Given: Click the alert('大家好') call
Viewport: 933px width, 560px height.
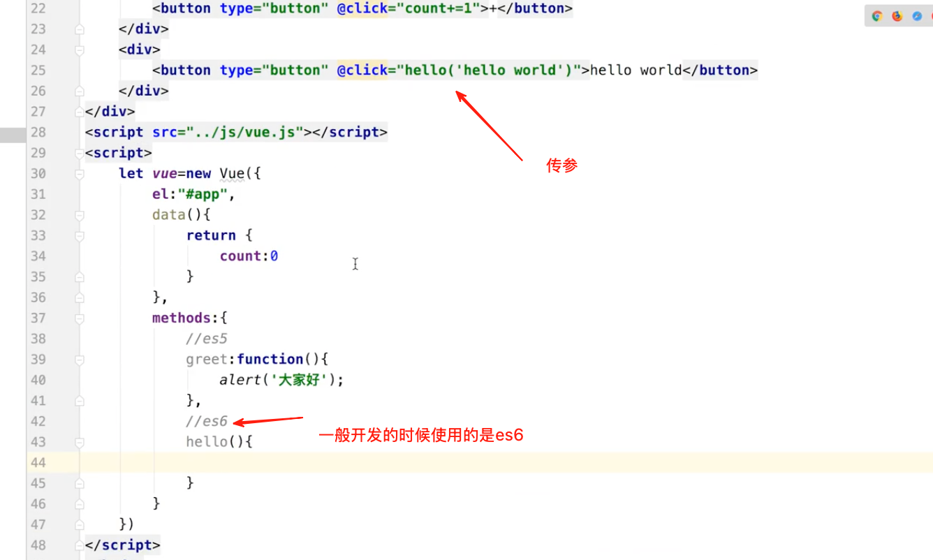Looking at the screenshot, I should click(x=282, y=380).
